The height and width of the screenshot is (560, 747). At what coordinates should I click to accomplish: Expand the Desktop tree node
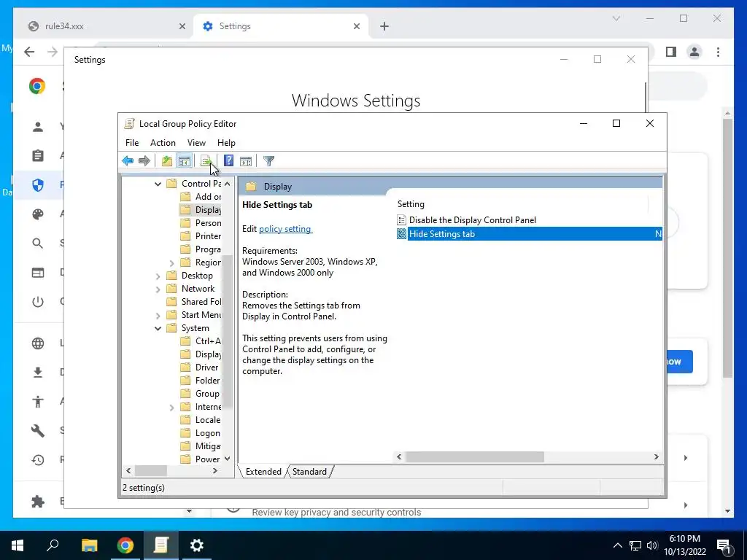158,276
